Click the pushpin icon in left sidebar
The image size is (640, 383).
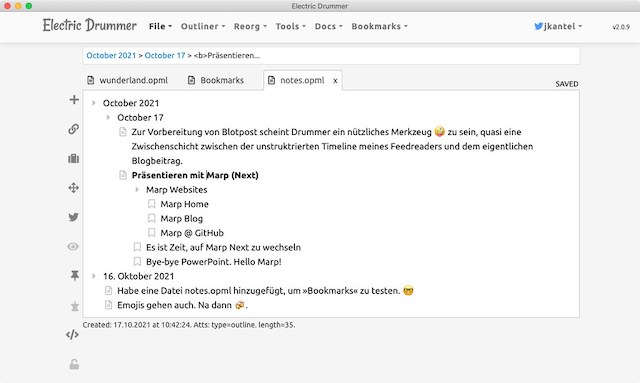point(74,276)
